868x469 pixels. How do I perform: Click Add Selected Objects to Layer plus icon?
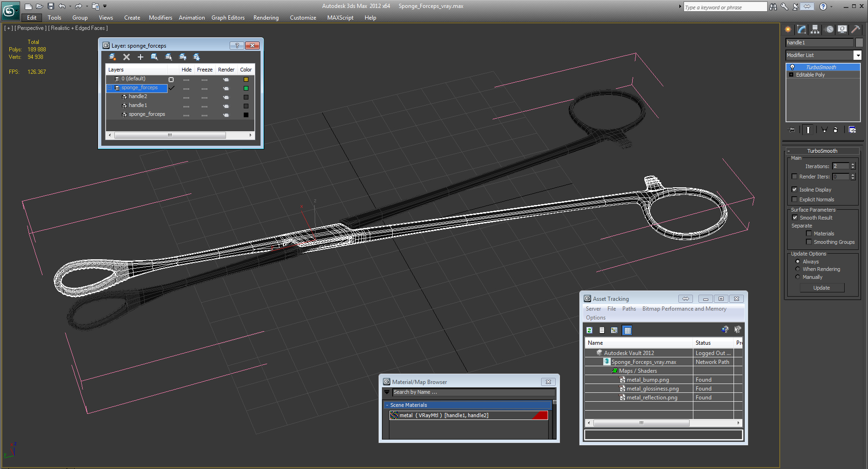141,57
